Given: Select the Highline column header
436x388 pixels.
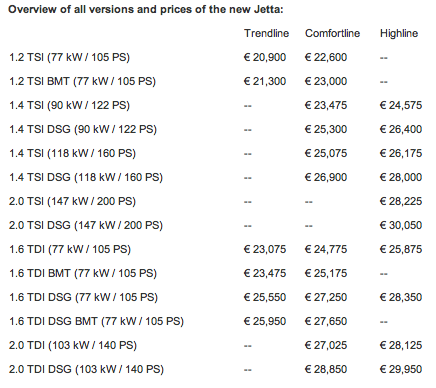Looking at the screenshot, I should click(399, 33).
